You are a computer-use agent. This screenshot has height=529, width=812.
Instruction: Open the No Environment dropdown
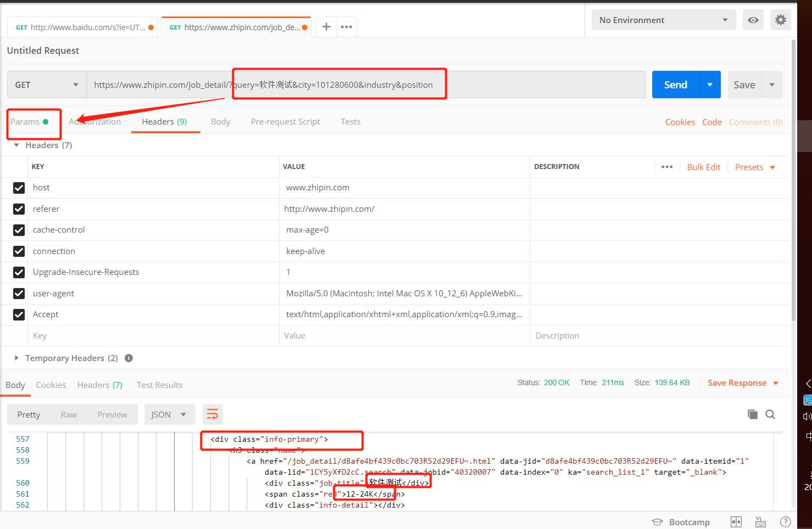pos(664,20)
